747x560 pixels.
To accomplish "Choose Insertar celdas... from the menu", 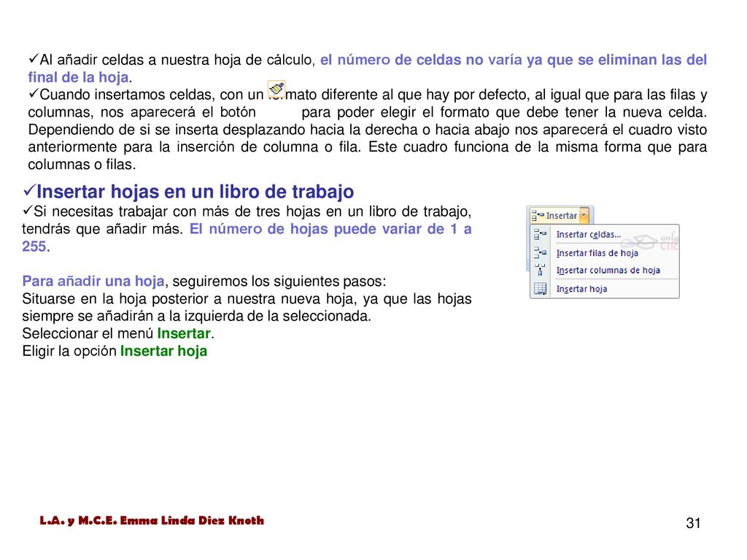I will 605,234.
